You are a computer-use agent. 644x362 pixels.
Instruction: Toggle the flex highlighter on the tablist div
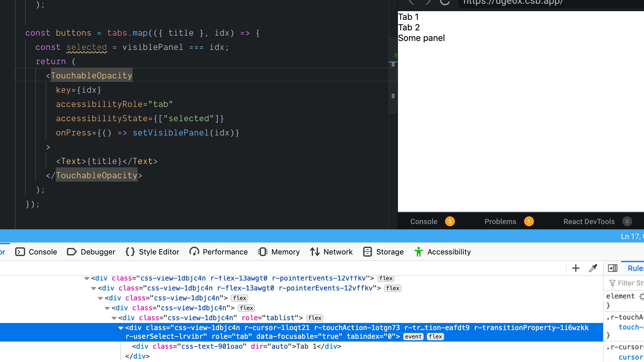click(x=314, y=318)
